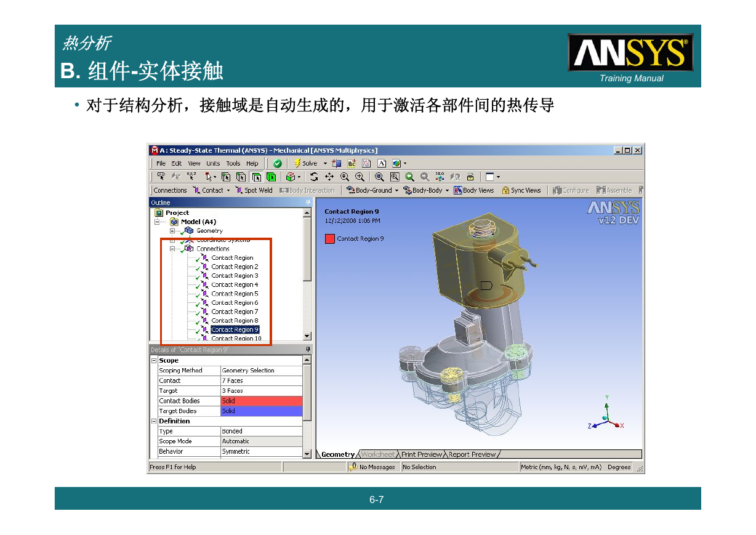The width and height of the screenshot is (756, 535).
Task: Click the red Contact Region 9 legend swatch
Action: 329,239
